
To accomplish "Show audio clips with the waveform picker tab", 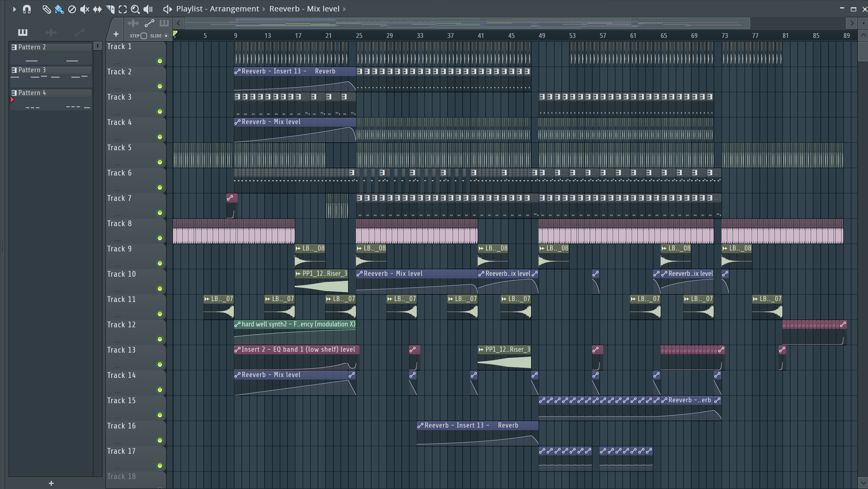I will click(51, 32).
